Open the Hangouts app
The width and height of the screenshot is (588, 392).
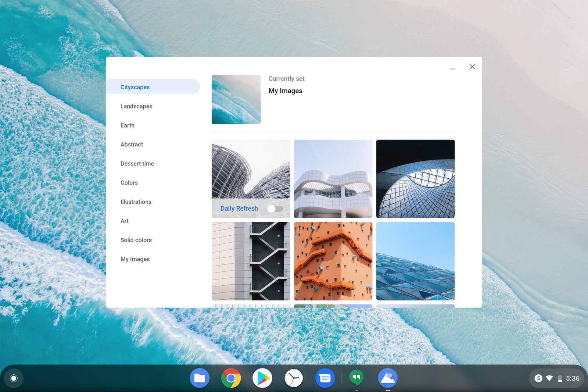point(356,378)
